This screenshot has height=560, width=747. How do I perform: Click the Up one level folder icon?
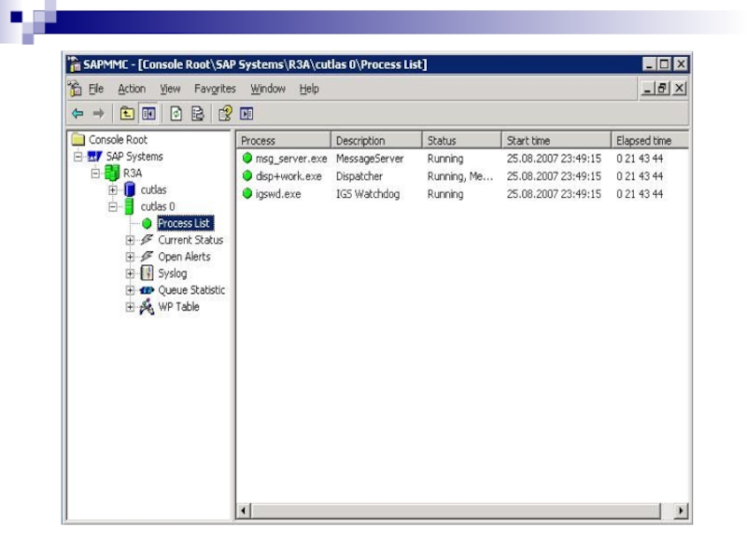click(127, 113)
